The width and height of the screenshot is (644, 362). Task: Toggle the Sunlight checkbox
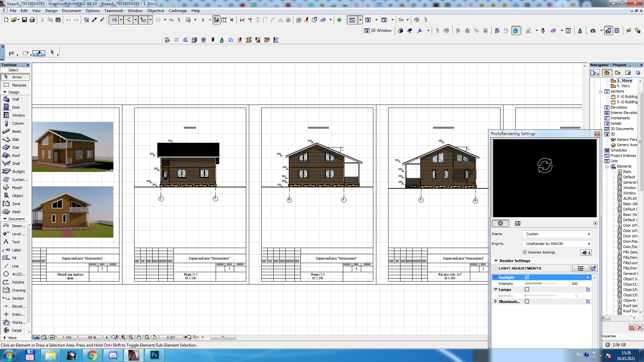coord(527,277)
